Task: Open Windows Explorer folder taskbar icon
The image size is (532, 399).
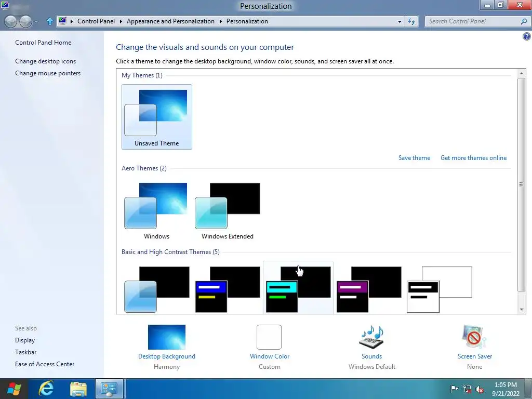Action: click(x=78, y=389)
